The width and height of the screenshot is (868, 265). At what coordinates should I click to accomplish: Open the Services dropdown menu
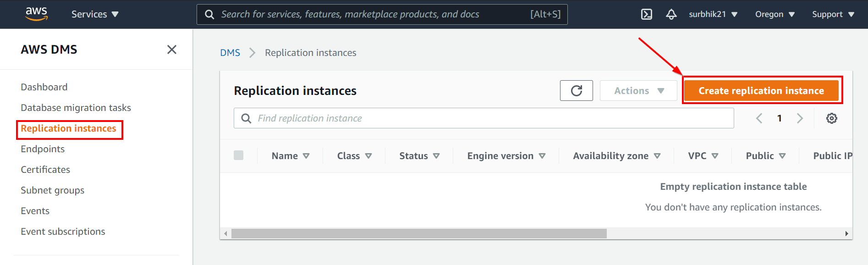[x=95, y=14]
